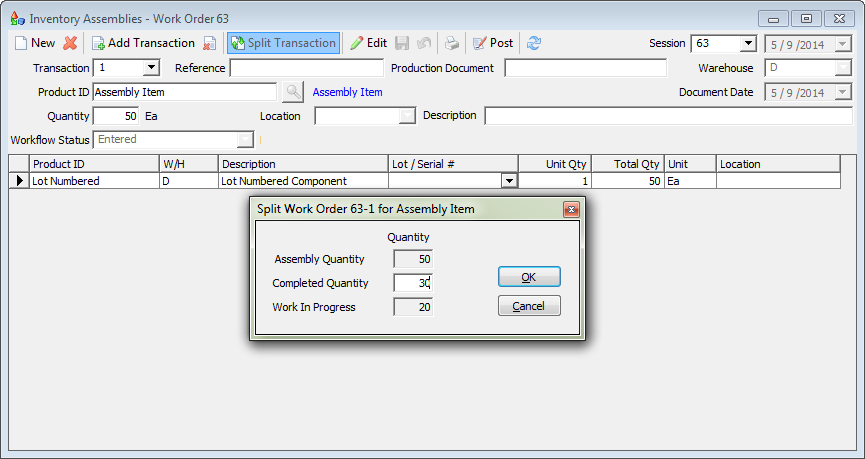Click the Assembly Quantity field
865x459 pixels.
[x=413, y=259]
